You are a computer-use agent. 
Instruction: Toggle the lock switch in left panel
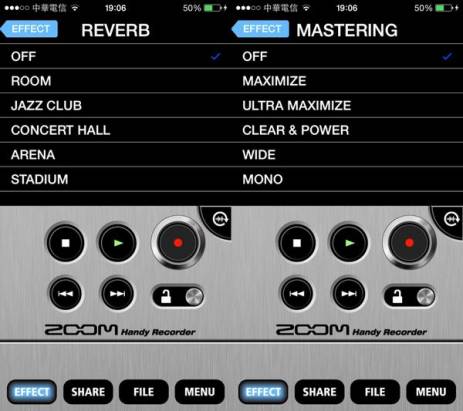coord(178,296)
